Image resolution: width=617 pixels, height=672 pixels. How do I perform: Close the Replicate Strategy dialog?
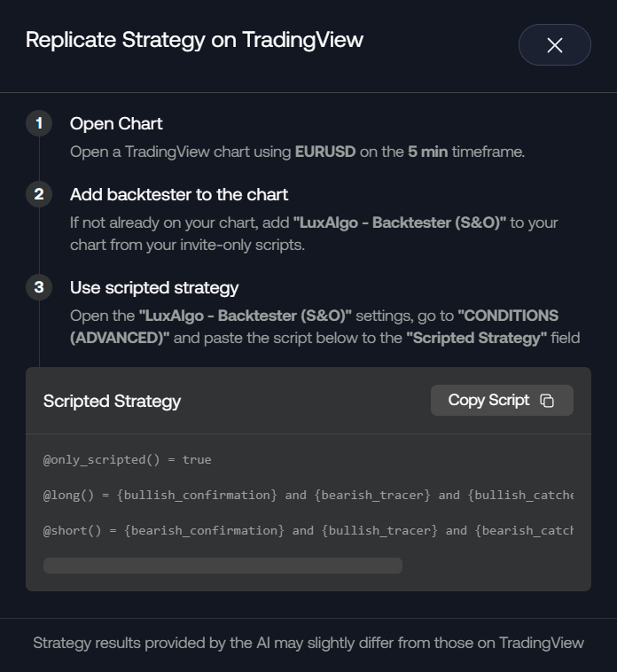[x=554, y=45]
